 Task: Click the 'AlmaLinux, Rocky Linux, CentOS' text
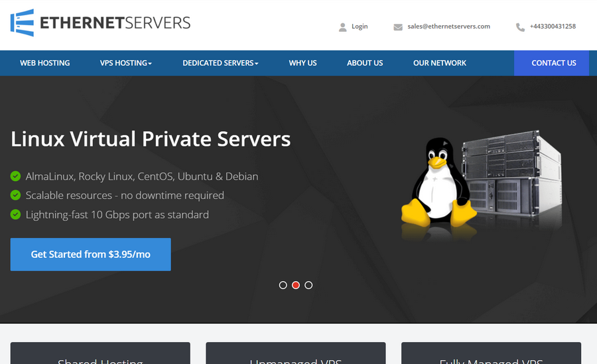[100, 176]
